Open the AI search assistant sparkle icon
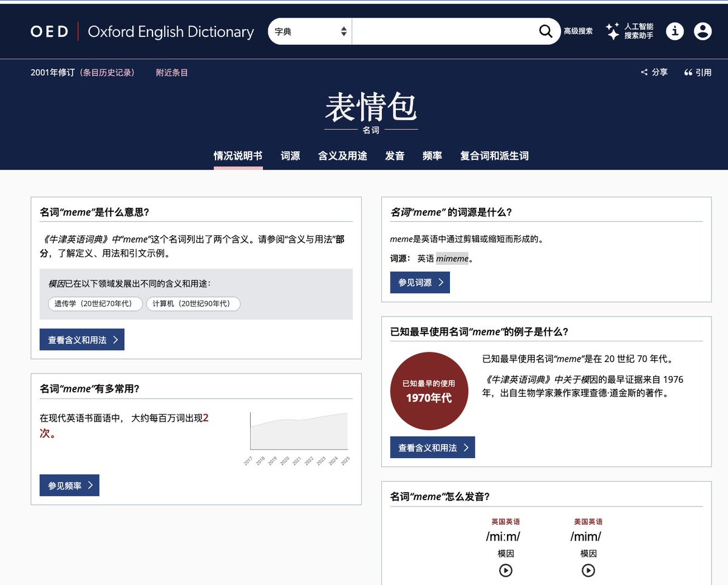 pos(613,31)
